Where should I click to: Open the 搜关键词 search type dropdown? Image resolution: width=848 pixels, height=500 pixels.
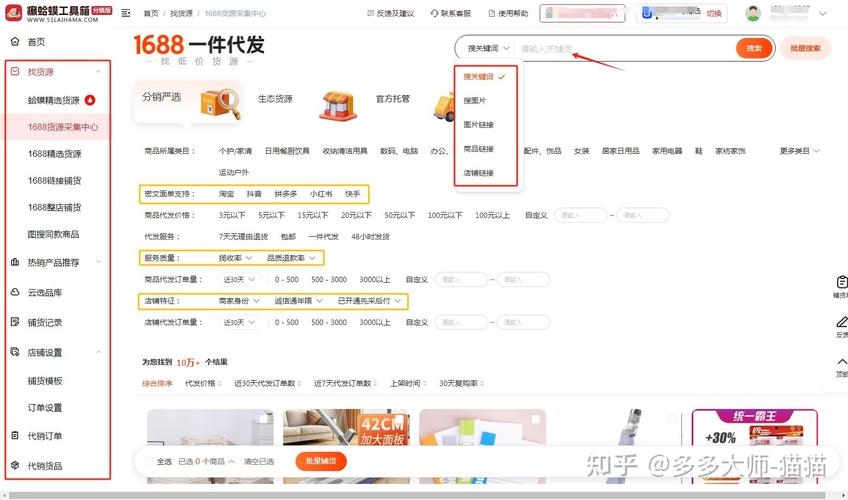click(x=488, y=48)
